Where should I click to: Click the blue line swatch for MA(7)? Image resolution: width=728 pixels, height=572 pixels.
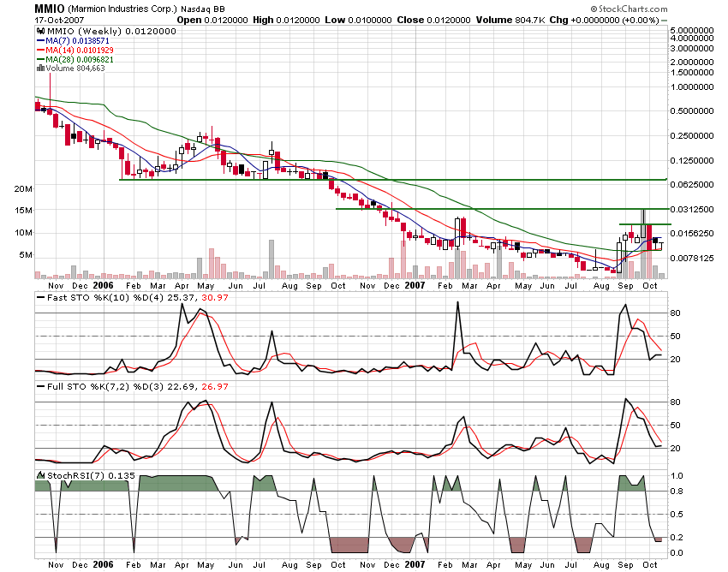pyautogui.click(x=40, y=41)
